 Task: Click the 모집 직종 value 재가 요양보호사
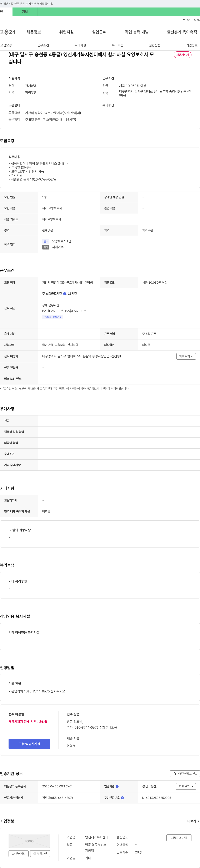[52, 208]
